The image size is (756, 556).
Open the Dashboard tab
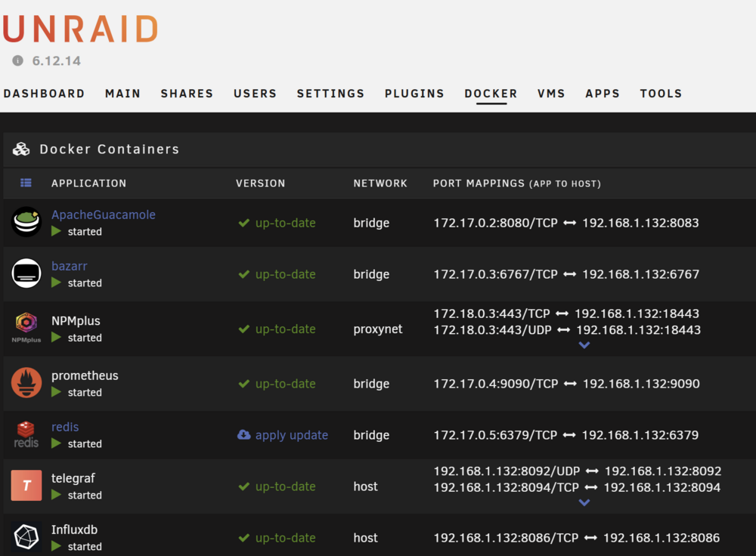coord(45,94)
